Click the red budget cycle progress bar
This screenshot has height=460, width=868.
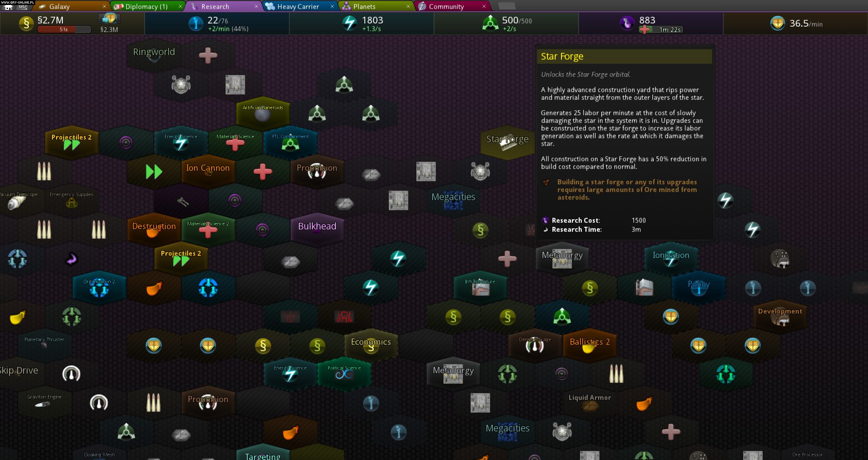tap(64, 29)
